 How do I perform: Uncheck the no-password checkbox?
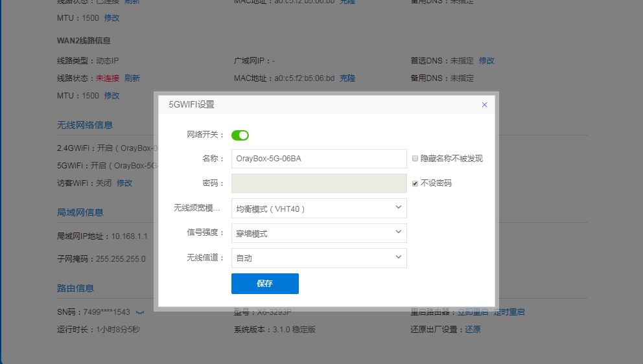(x=415, y=183)
